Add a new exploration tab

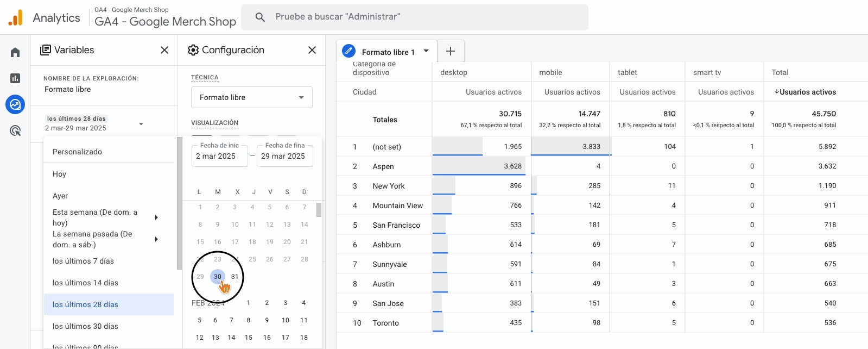tap(451, 51)
